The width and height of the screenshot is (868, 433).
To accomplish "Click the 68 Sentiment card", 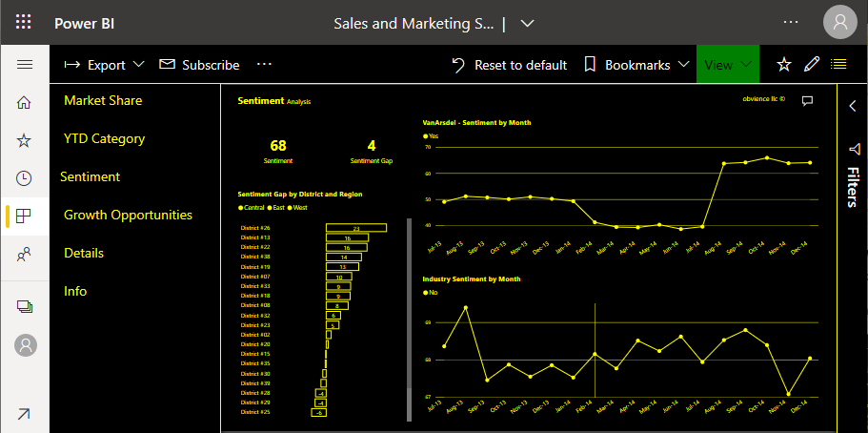I will click(x=278, y=152).
